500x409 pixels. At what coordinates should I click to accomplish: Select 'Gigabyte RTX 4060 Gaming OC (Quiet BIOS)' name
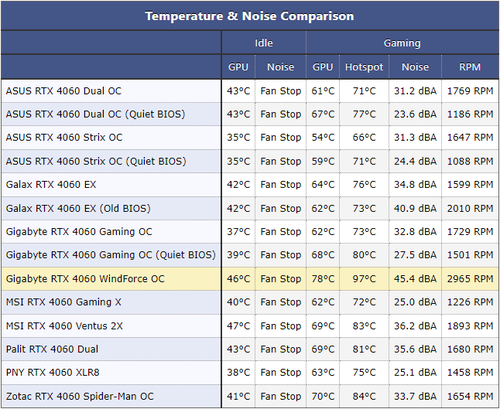(x=111, y=255)
